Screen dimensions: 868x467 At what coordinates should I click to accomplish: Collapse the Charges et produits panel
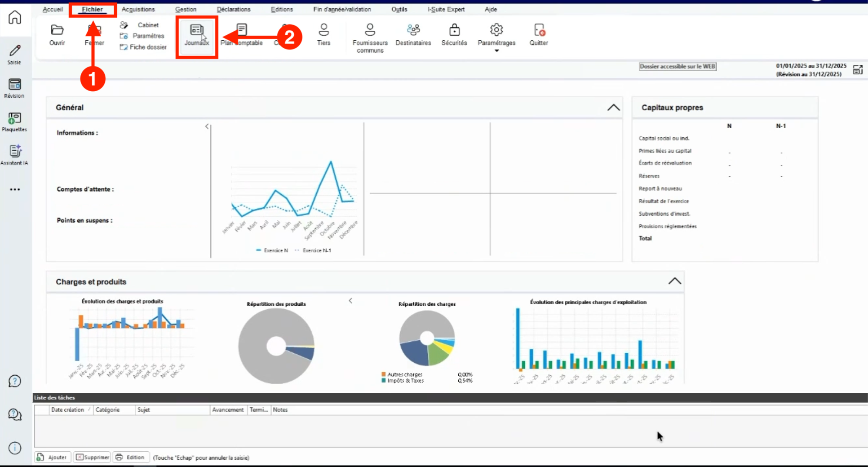pos(674,281)
